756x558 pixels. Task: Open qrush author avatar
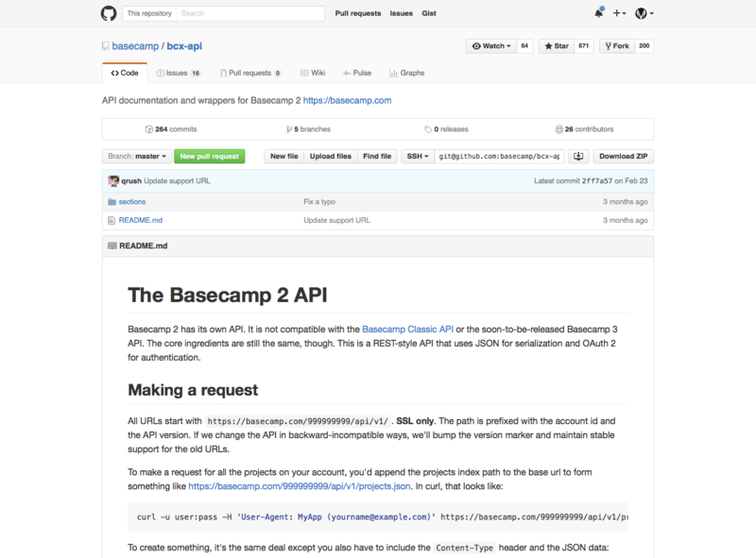click(113, 180)
